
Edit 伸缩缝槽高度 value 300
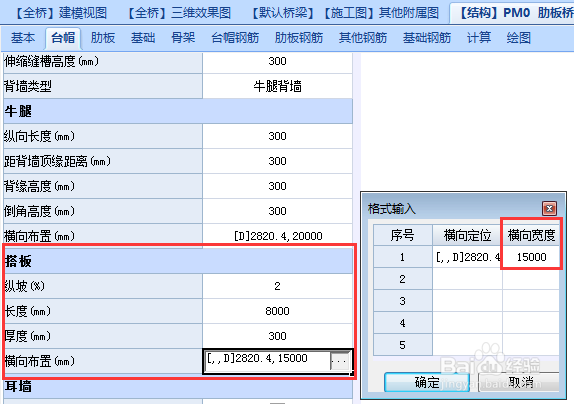click(277, 61)
